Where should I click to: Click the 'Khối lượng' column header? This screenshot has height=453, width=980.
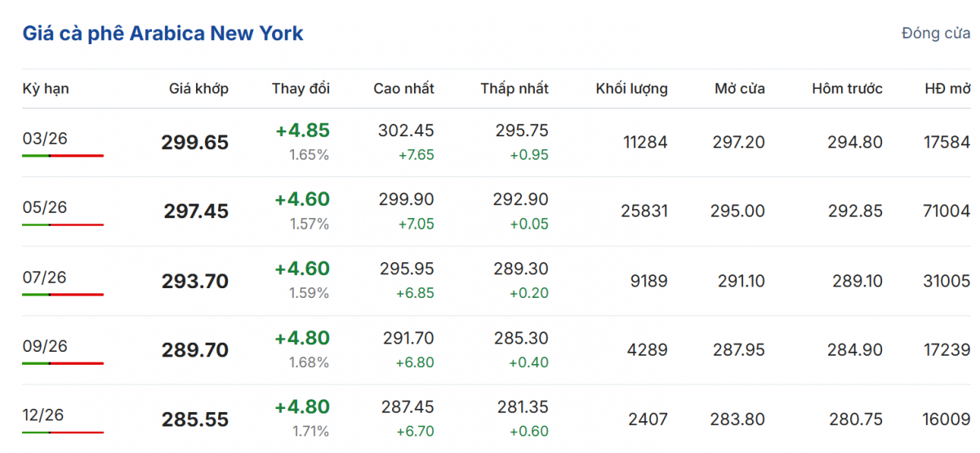(631, 89)
